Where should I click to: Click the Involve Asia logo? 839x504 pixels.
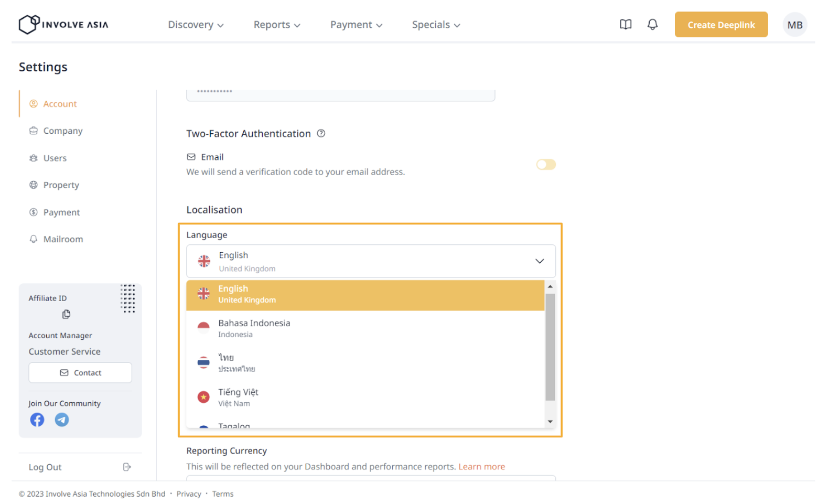[x=63, y=25]
